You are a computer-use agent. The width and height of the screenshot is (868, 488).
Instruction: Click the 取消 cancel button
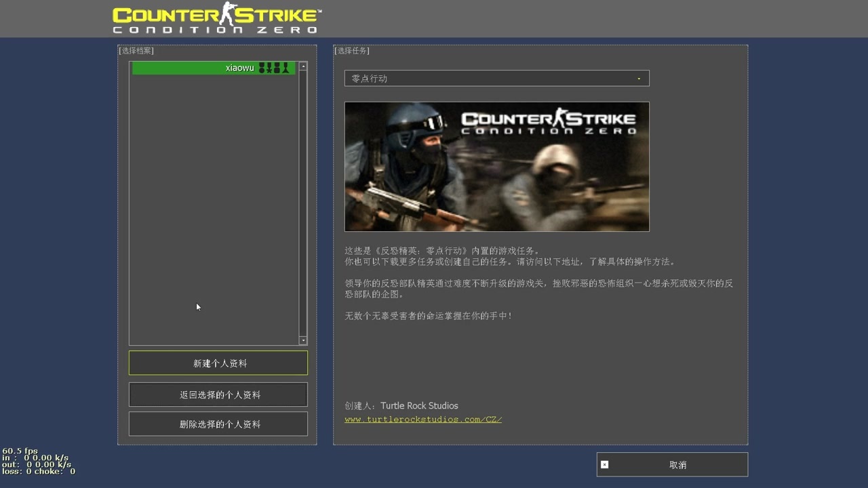tap(673, 465)
